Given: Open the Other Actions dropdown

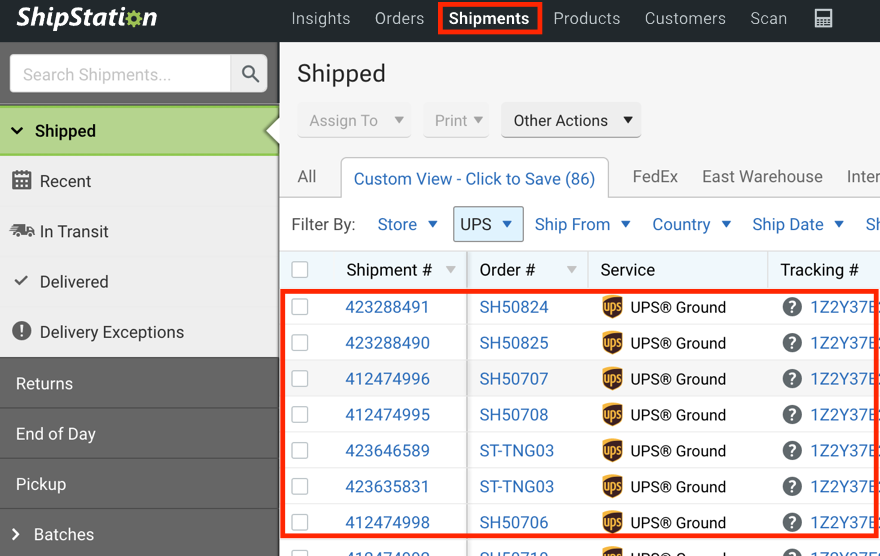Looking at the screenshot, I should click(571, 120).
